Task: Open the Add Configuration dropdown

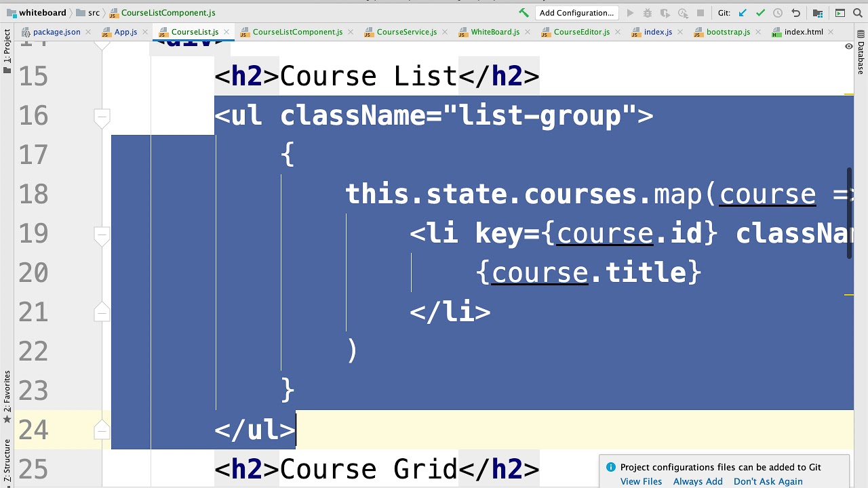Action: point(576,13)
